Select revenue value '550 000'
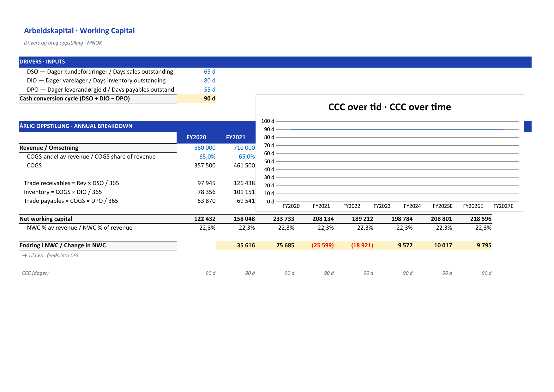This screenshot has width=554, height=392. 205,148
